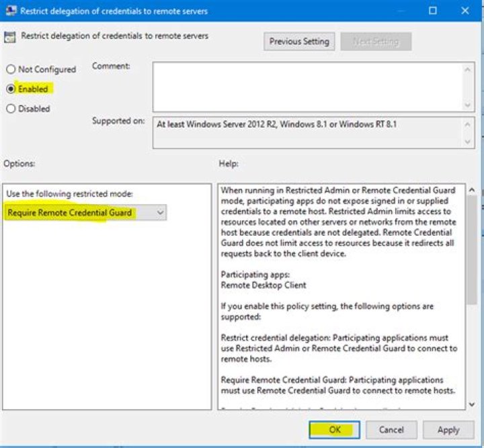
Task: Click the policy setting icon beside the heading
Action: point(9,37)
